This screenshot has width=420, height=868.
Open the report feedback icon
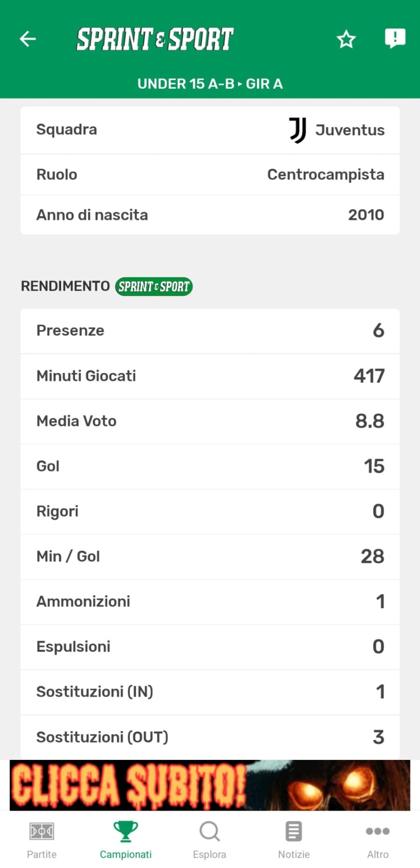click(x=395, y=38)
